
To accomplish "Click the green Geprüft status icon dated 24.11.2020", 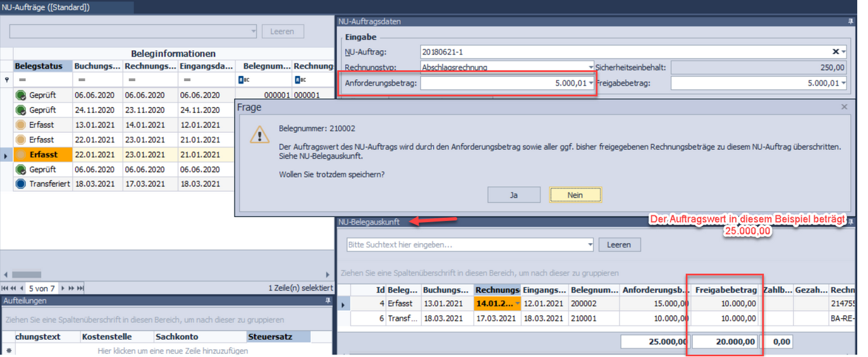I will tap(21, 110).
